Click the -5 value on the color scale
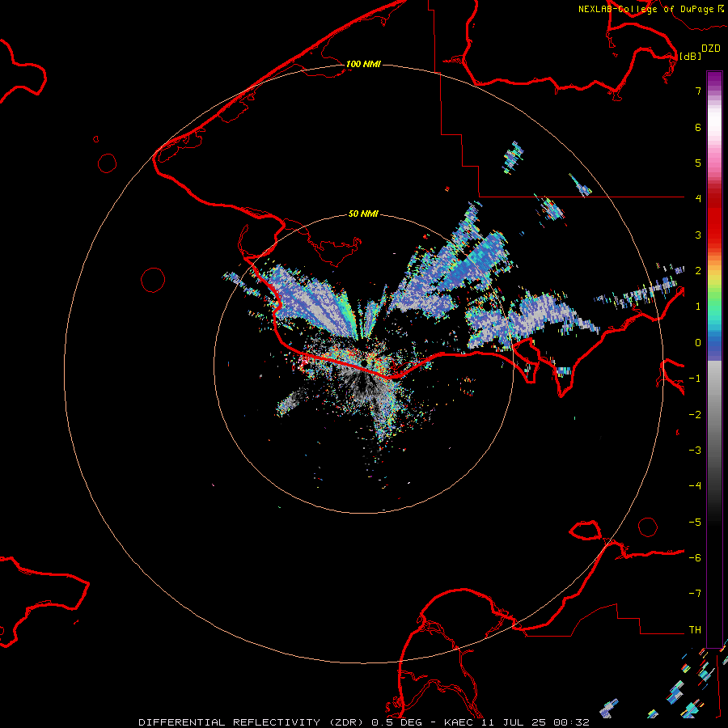Screen dimensions: 728x728 click(695, 523)
